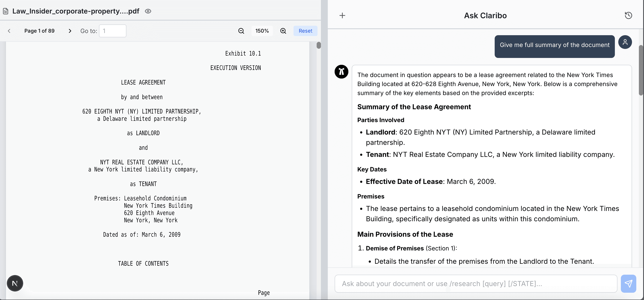Click the 'Key Dates' subheading
The width and height of the screenshot is (644, 300).
click(x=372, y=169)
